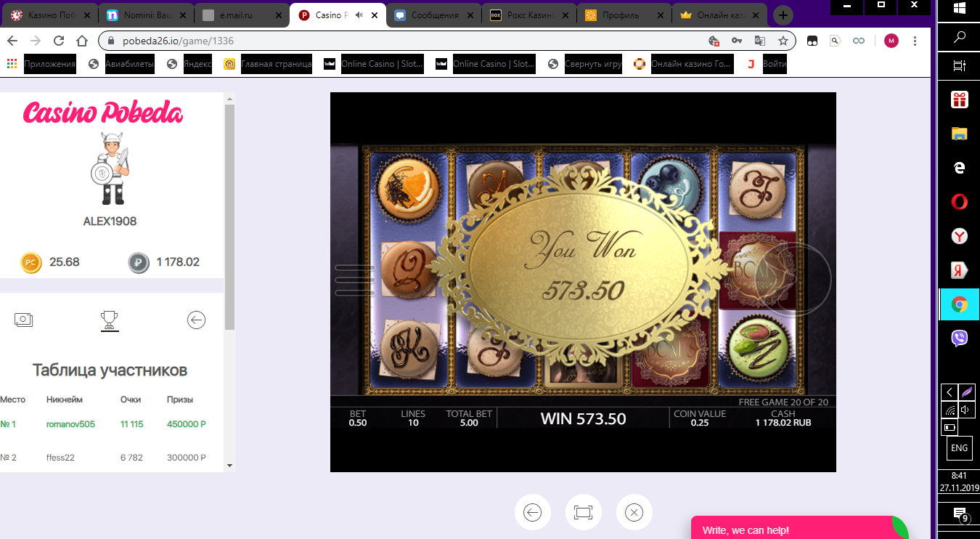Open the Авиабилеты bookmark
The width and height of the screenshot is (980, 539).
point(122,64)
